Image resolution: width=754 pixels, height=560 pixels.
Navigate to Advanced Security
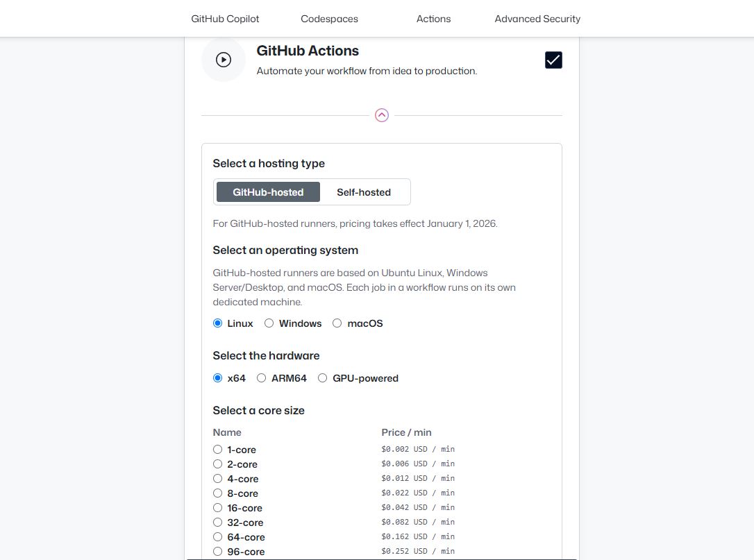537,19
